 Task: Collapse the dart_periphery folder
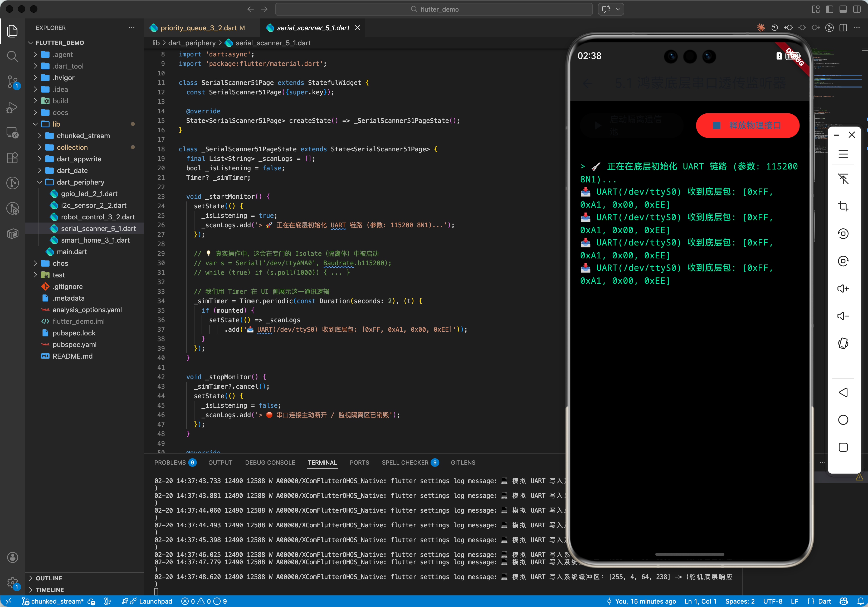(80, 182)
